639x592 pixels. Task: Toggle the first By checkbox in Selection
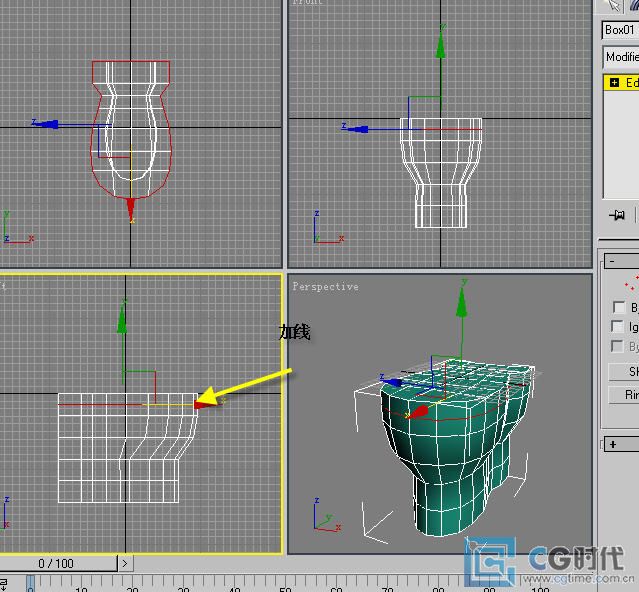tap(618, 307)
